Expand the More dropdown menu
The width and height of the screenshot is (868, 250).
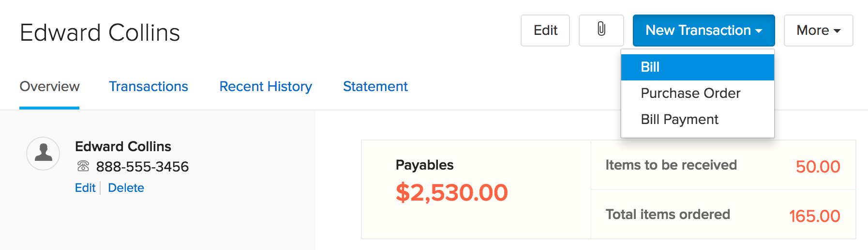pyautogui.click(x=818, y=30)
